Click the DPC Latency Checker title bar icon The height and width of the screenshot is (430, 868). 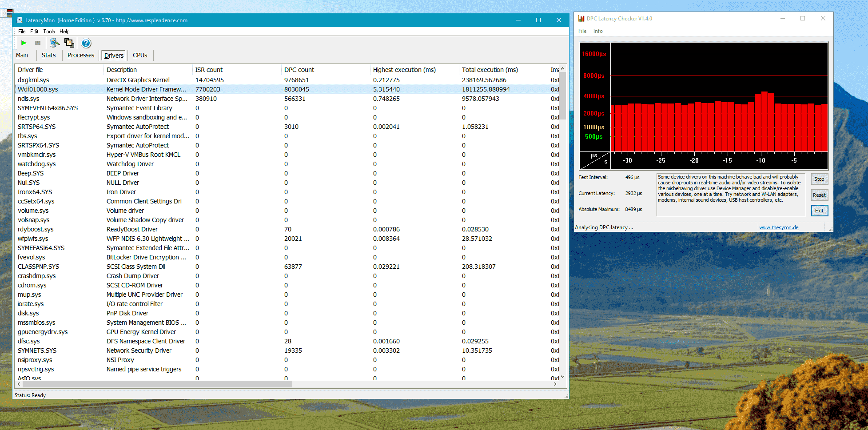coord(581,19)
